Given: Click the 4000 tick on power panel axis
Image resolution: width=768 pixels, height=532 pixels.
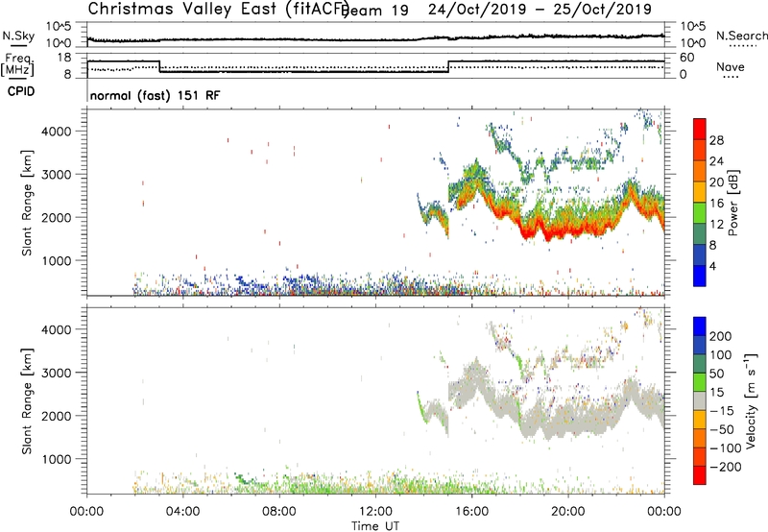Looking at the screenshot, I should tap(56, 132).
